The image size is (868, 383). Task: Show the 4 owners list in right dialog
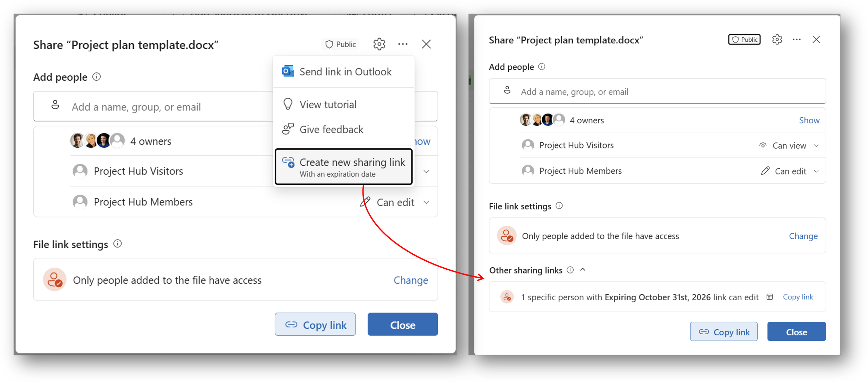click(809, 120)
